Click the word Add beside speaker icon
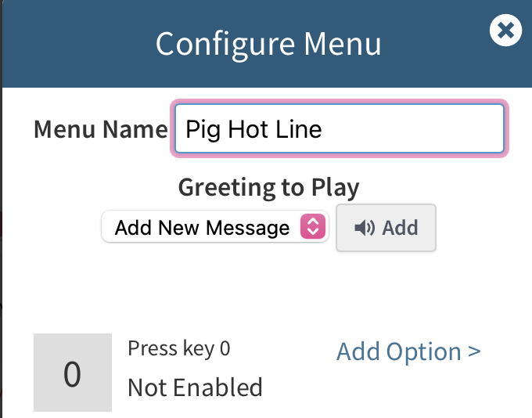532x418 pixels. 400,228
